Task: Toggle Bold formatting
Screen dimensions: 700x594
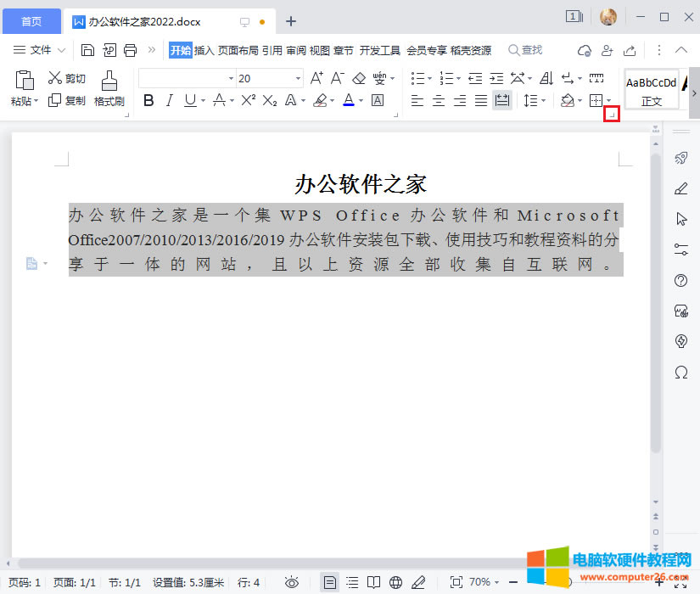Action: [x=148, y=100]
